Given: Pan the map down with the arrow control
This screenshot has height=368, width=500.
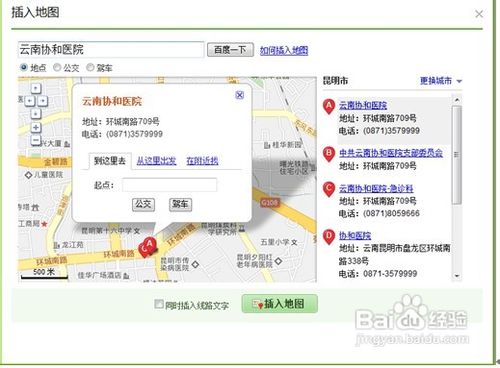Looking at the screenshot, I should tap(36, 114).
